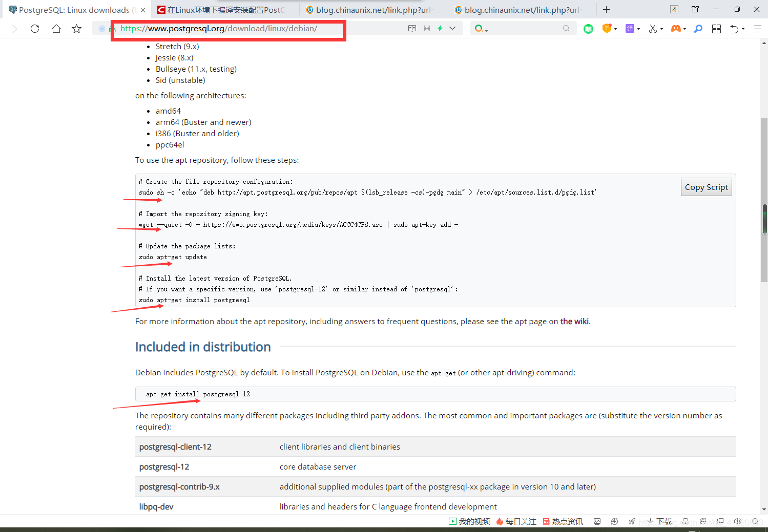Click the 'sudo apt-get install postgresql' command

[194, 300]
